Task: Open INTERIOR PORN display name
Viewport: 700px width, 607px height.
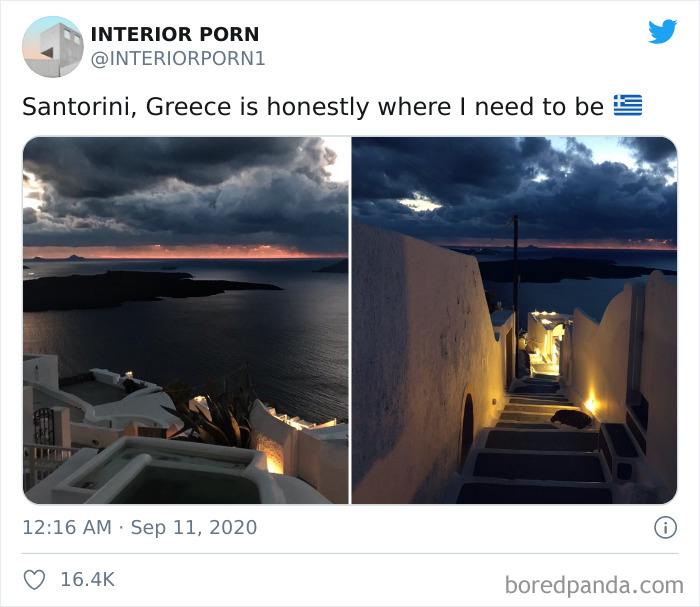Action: 175,34
